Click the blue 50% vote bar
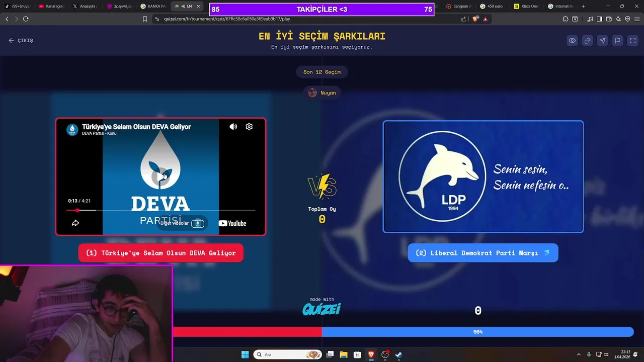 click(x=477, y=332)
